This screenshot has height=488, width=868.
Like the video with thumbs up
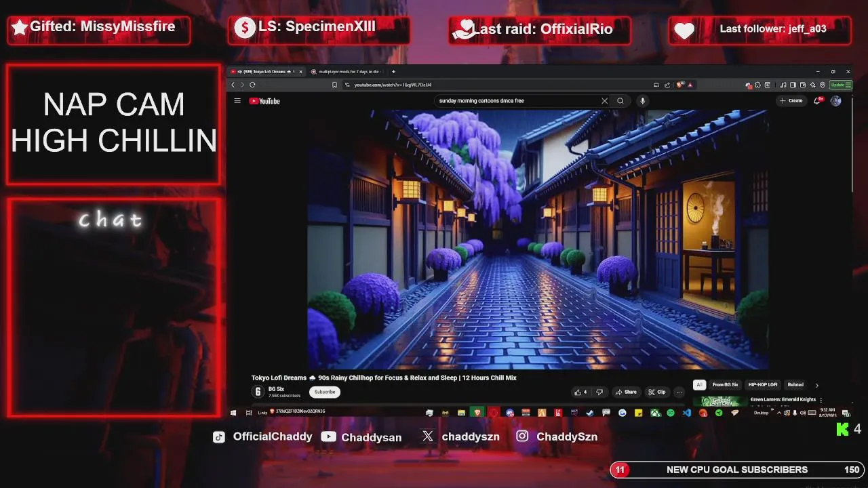[580, 392]
